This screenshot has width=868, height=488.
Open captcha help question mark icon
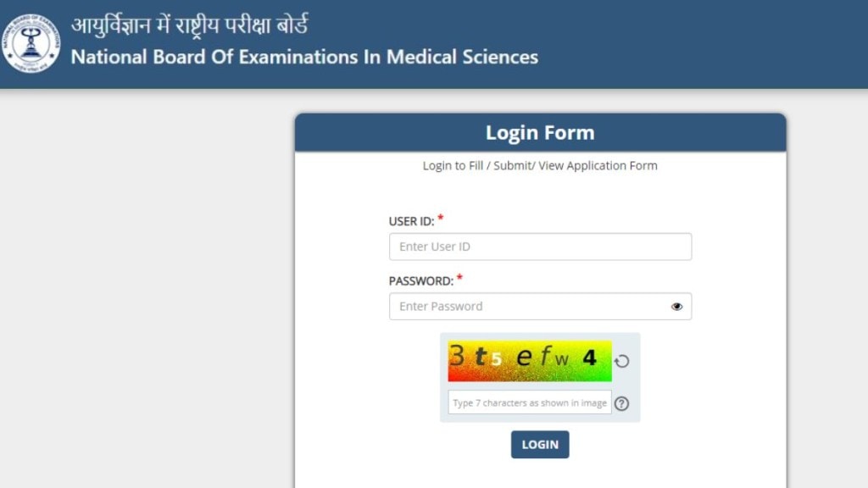coord(622,403)
